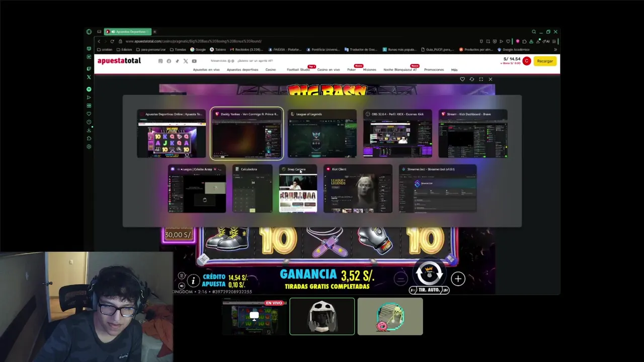Screen dimensions: 644x362
Task: Open Football Studio menu item
Action: pos(298,70)
